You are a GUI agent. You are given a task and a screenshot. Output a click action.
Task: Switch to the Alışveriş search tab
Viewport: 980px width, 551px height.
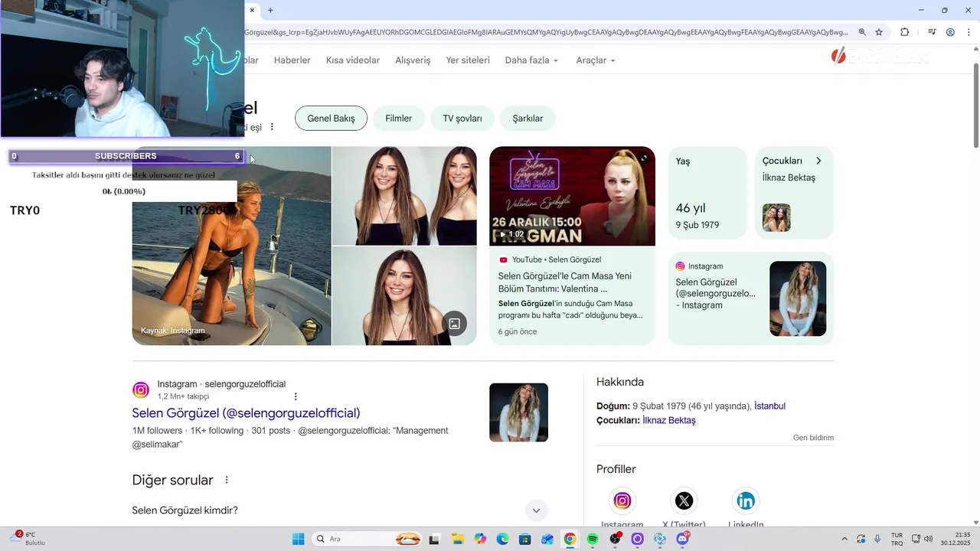[x=413, y=60]
